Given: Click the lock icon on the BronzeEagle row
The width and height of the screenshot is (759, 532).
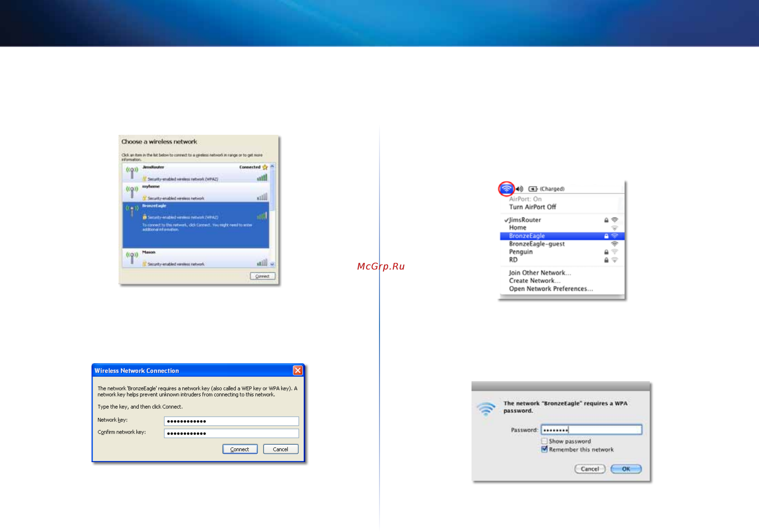Looking at the screenshot, I should click(606, 236).
